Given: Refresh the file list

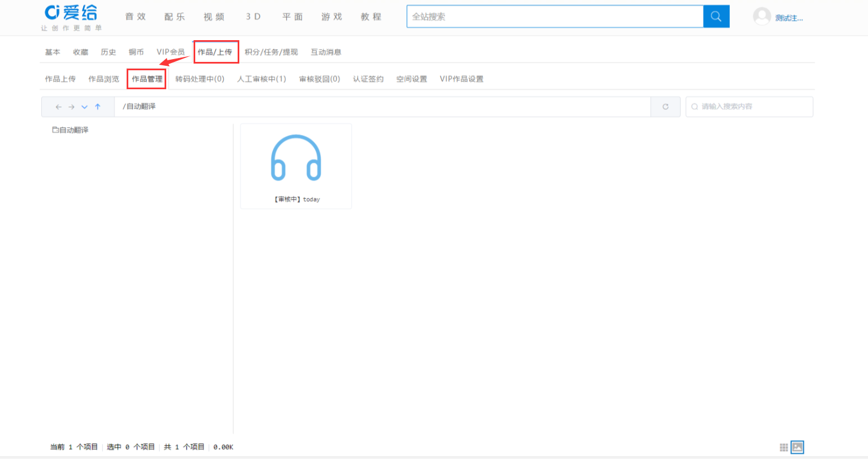Looking at the screenshot, I should pos(666,107).
